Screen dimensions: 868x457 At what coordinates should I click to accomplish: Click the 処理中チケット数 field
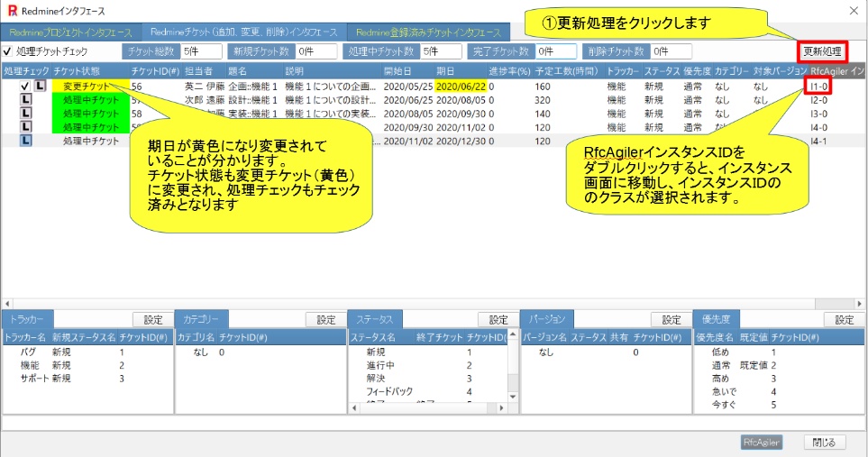coord(441,51)
